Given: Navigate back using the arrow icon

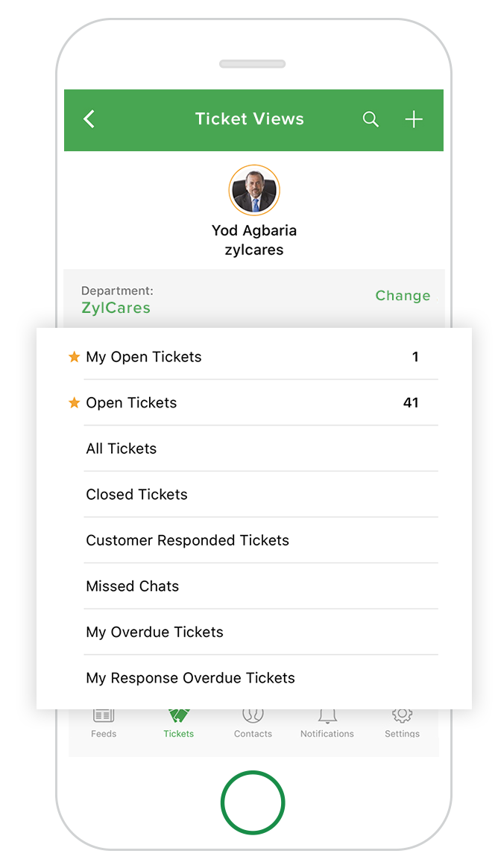Looking at the screenshot, I should pyautogui.click(x=89, y=119).
